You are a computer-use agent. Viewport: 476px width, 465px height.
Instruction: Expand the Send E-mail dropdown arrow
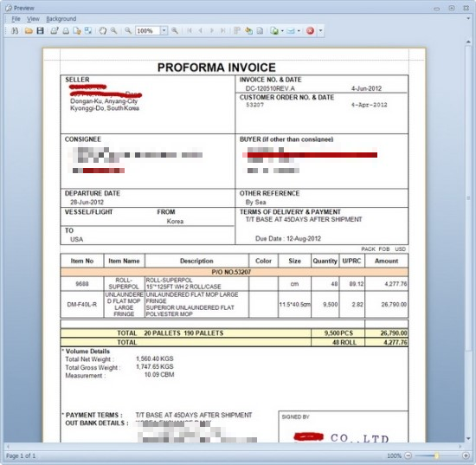coord(299,30)
